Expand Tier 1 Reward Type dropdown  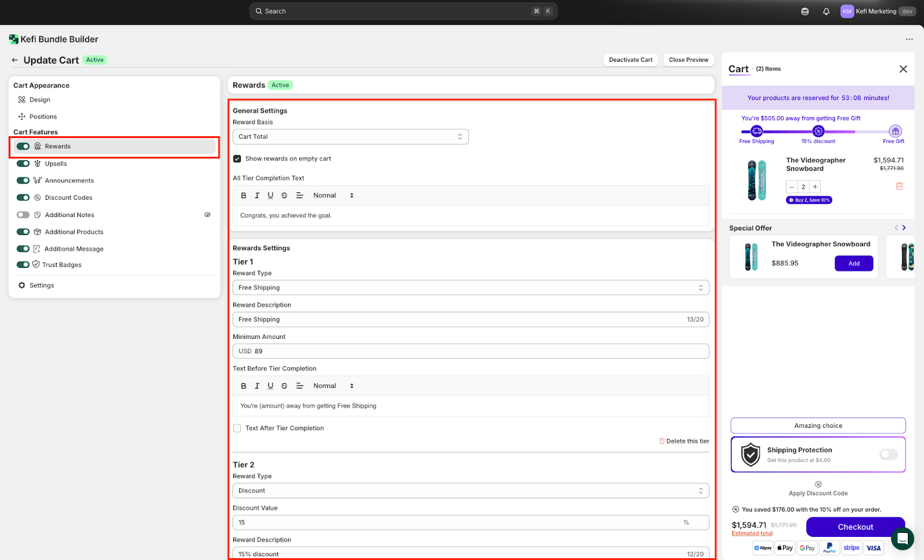470,288
